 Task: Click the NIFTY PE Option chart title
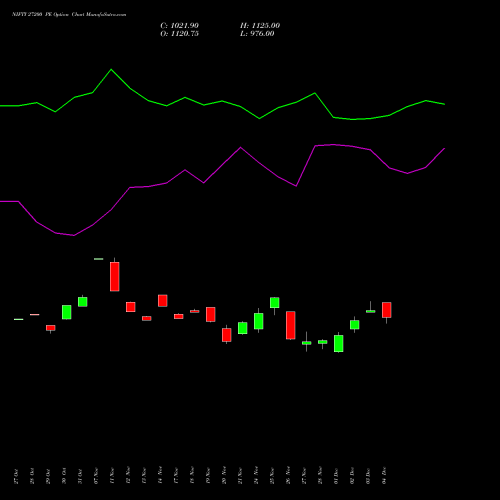(x=69, y=15)
